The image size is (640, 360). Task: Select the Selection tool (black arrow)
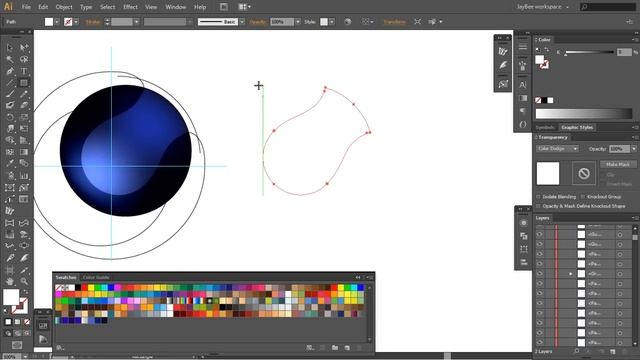(10, 48)
